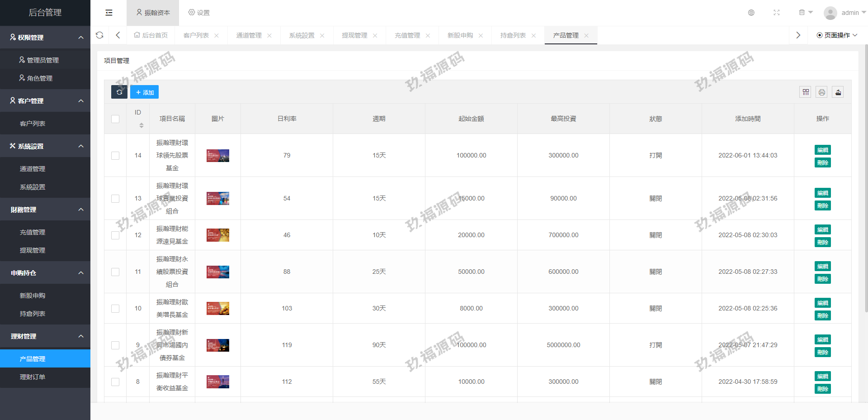Check the select-all checkbox in table header
Screen dimensions: 868x420
click(115, 119)
